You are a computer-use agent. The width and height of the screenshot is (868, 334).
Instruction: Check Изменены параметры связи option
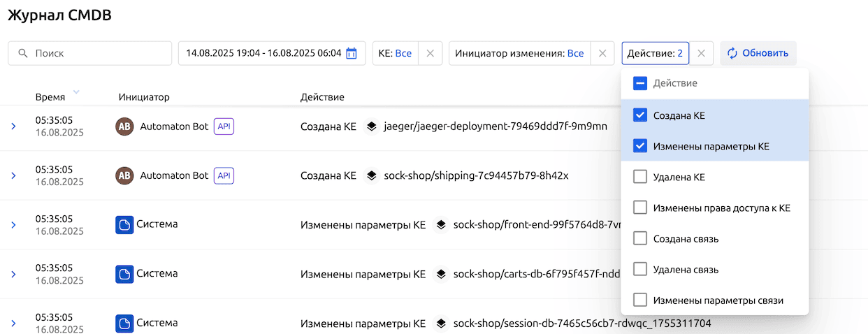point(639,300)
